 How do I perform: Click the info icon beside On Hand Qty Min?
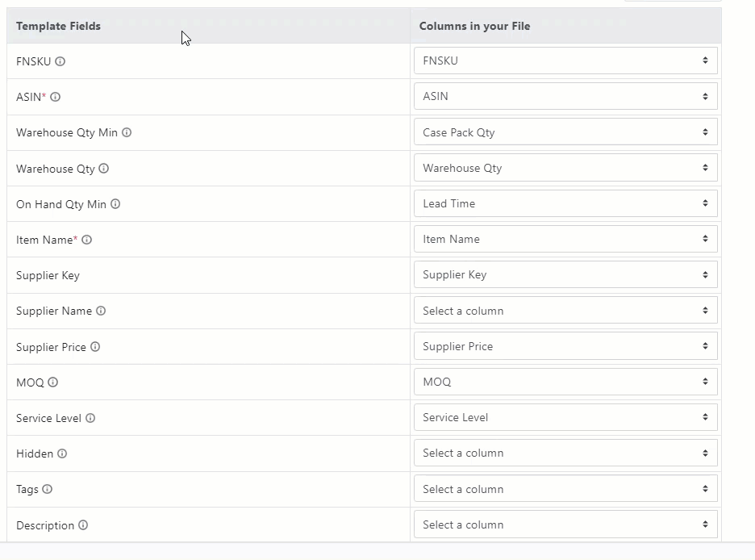[115, 204]
